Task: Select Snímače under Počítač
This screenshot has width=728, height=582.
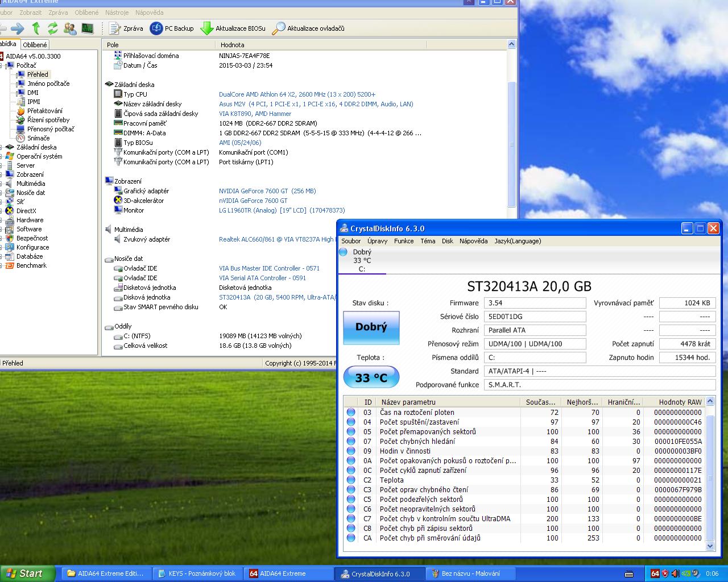Action: 38,138
